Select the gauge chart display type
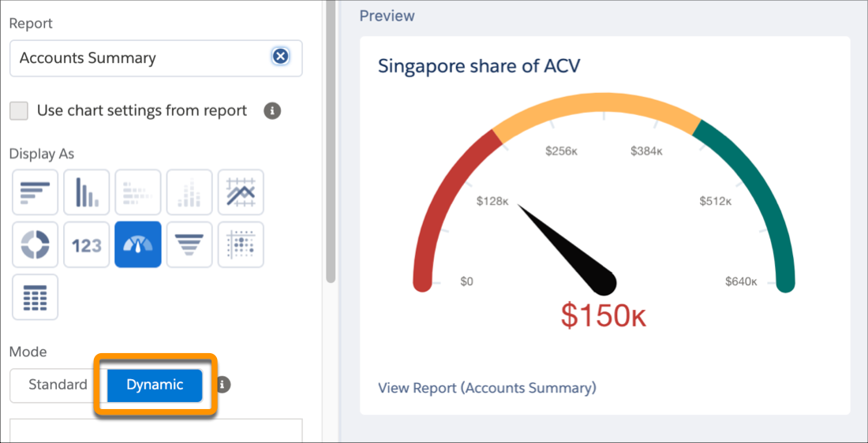 (138, 244)
